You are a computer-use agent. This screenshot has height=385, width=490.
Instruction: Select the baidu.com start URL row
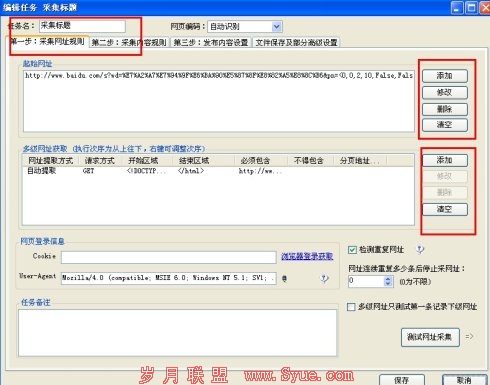click(219, 76)
